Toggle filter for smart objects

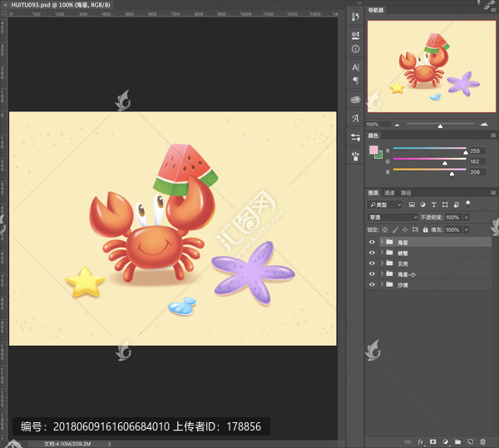(x=457, y=204)
